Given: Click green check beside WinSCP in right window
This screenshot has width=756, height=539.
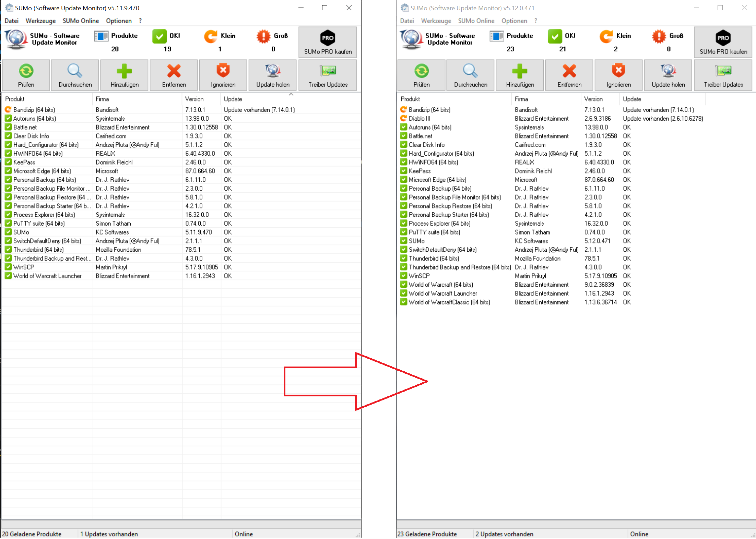Looking at the screenshot, I should pyautogui.click(x=404, y=276).
